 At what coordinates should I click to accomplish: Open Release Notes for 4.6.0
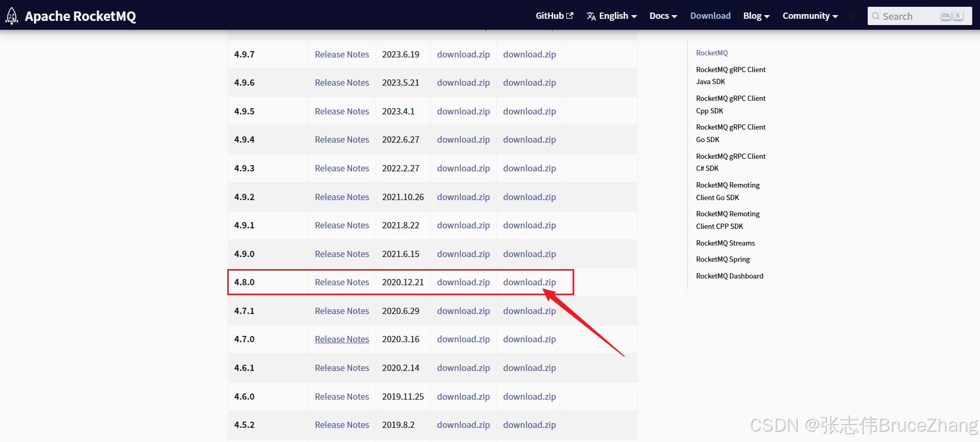[x=342, y=397]
